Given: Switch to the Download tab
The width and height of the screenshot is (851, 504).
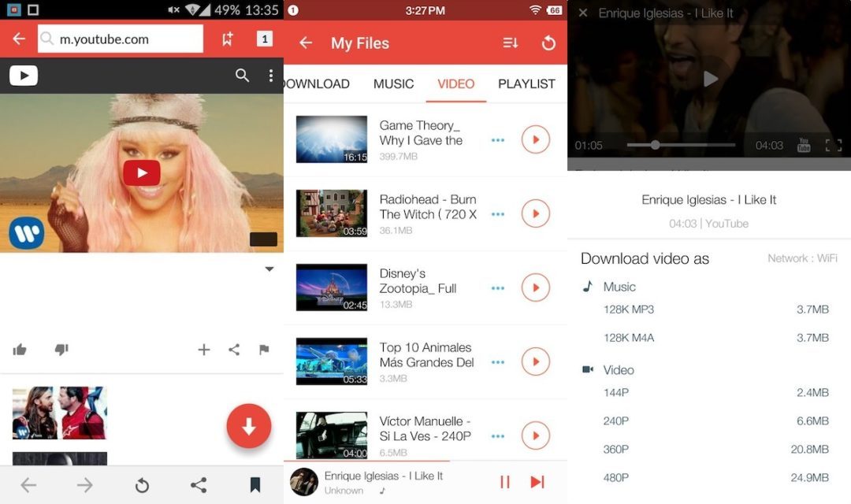Looking at the screenshot, I should coord(317,83).
